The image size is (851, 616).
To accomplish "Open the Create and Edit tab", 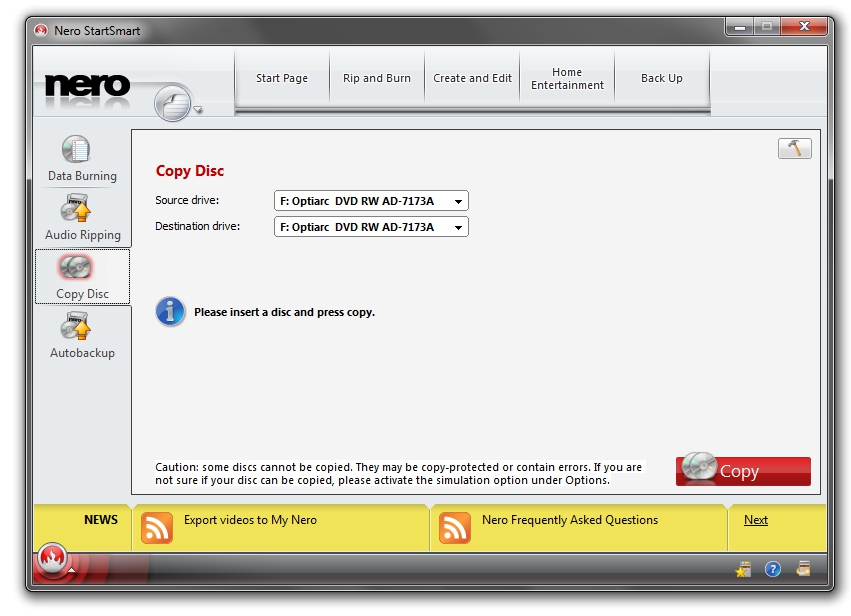I will coord(472,78).
